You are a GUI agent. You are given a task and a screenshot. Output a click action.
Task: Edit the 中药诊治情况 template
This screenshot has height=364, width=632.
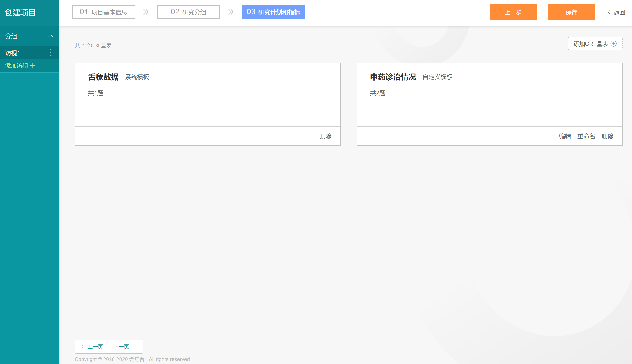click(565, 136)
